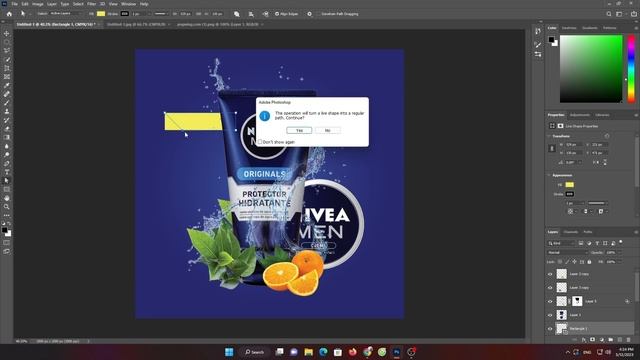Viewport: 640px width, 360px height.
Task: Click No in the Photoshop dialog
Action: point(328,130)
